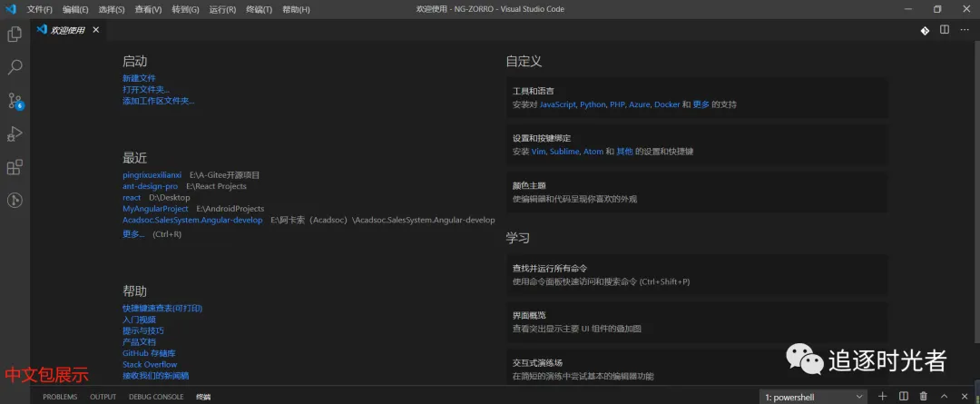The height and width of the screenshot is (404, 980).
Task: Click the VS Code logo in title bar
Action: (x=11, y=9)
